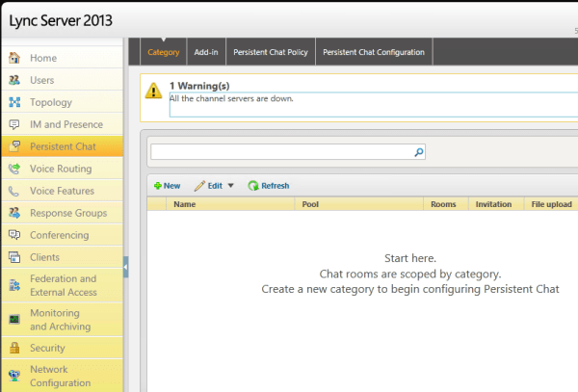This screenshot has width=578, height=392.
Task: Switch to the Add-in tab
Action: pos(206,52)
